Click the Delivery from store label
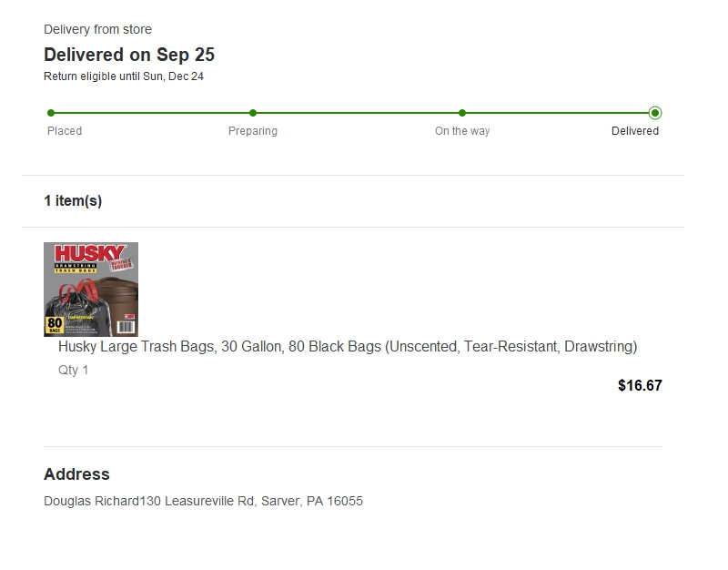 (97, 29)
